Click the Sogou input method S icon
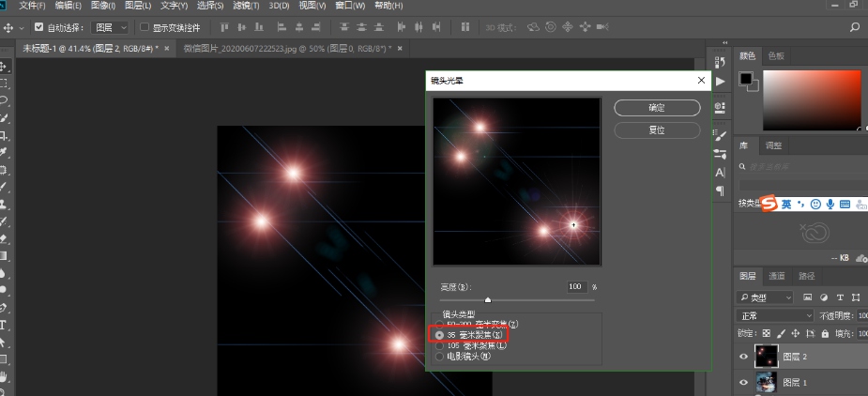Screen dimensions: 868x396 (769, 204)
